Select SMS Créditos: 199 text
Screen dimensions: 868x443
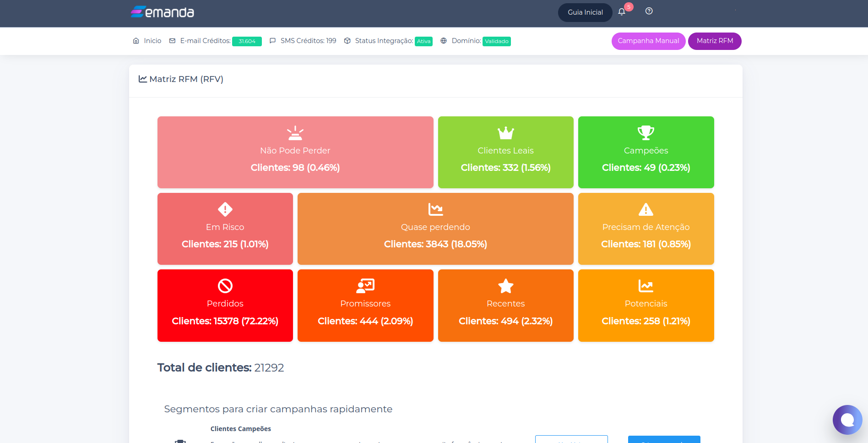308,41
